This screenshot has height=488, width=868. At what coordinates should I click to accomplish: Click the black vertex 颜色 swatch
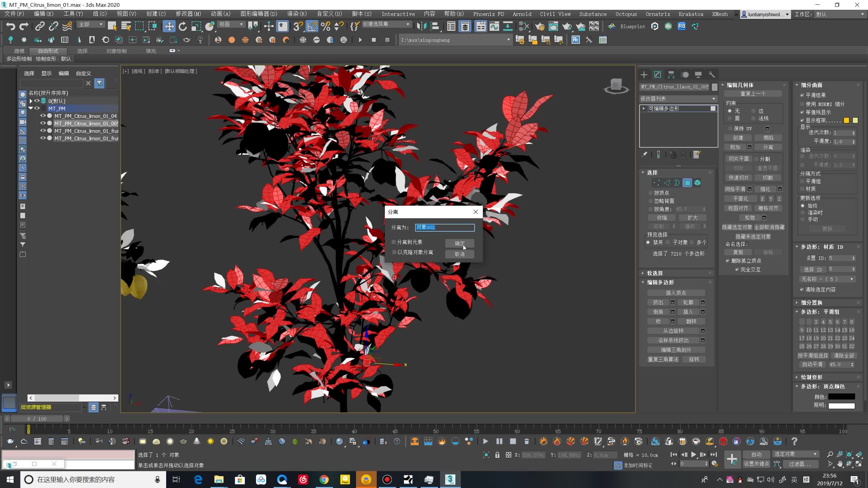[x=841, y=396]
